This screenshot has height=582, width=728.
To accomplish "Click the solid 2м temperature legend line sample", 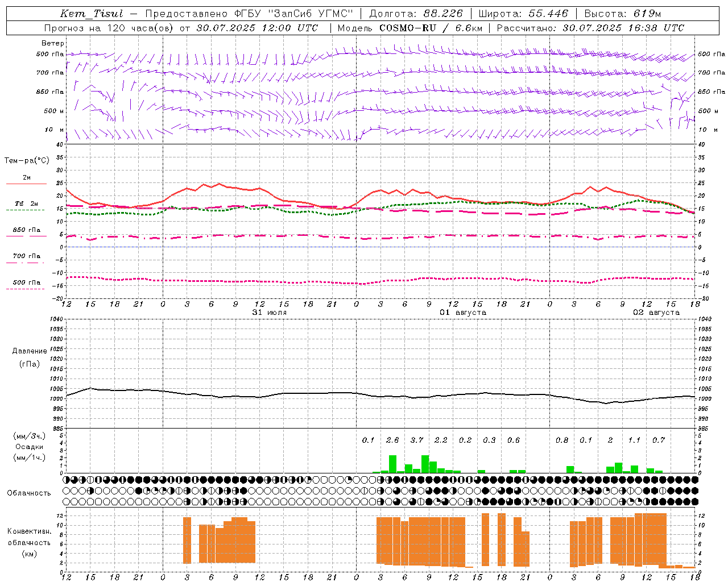I will click(26, 184).
